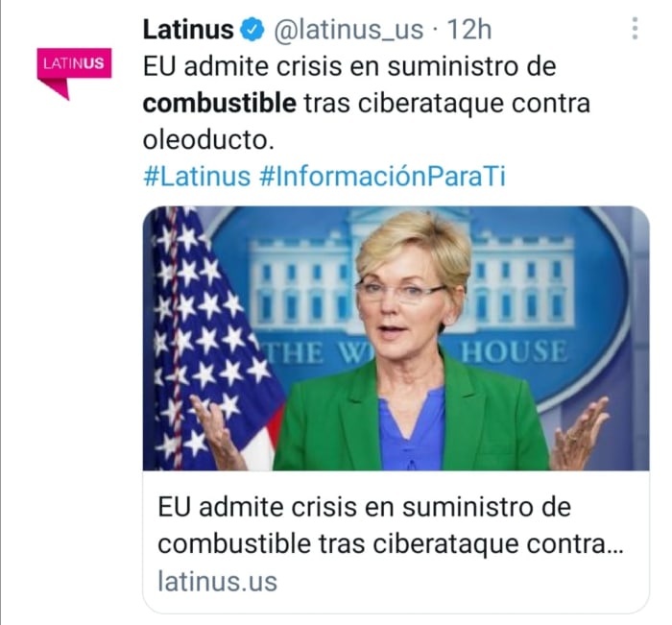672x625 pixels.
Task: Open the White House briefing photo
Action: (x=396, y=338)
